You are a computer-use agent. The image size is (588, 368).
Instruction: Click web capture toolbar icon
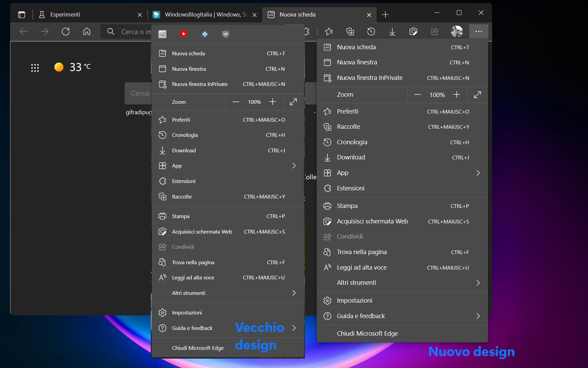[x=413, y=32]
